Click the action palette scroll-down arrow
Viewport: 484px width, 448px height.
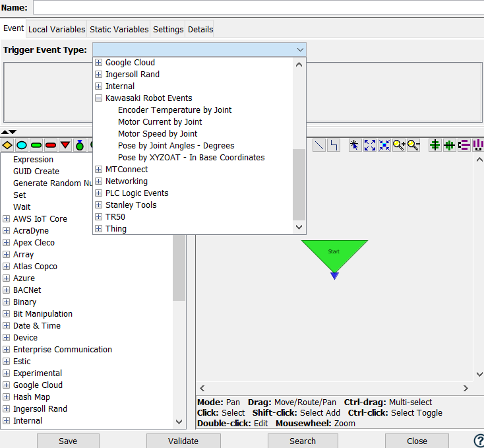179,422
